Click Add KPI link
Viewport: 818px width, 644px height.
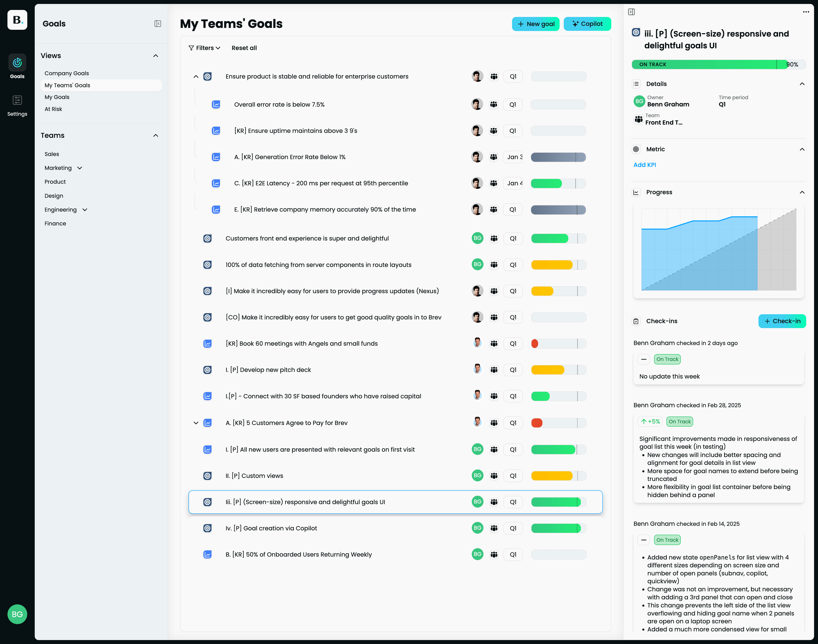(645, 165)
